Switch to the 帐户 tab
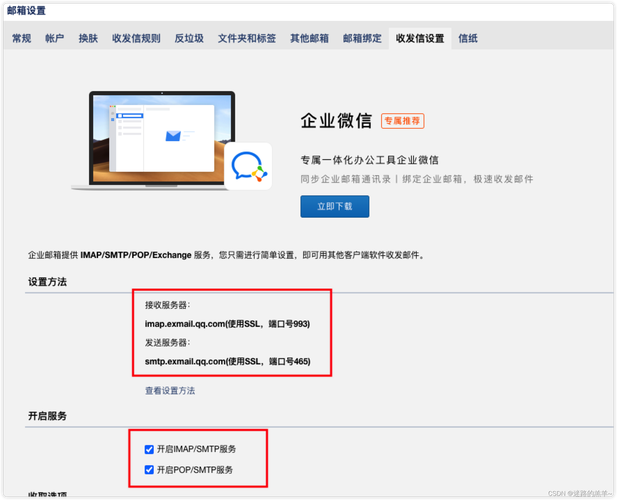Screen dimensions: 617x500 pyautogui.click(x=55, y=38)
